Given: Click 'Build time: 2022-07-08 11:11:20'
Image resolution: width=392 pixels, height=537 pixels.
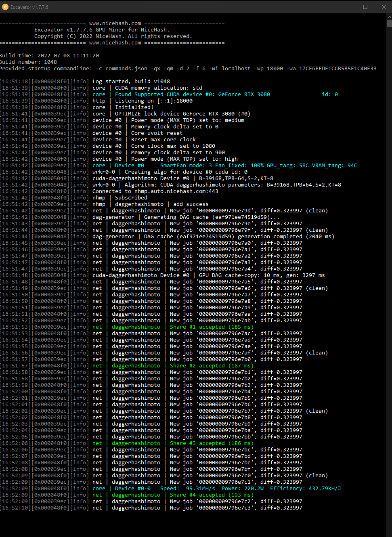Looking at the screenshot, I should pyautogui.click(x=49, y=56).
